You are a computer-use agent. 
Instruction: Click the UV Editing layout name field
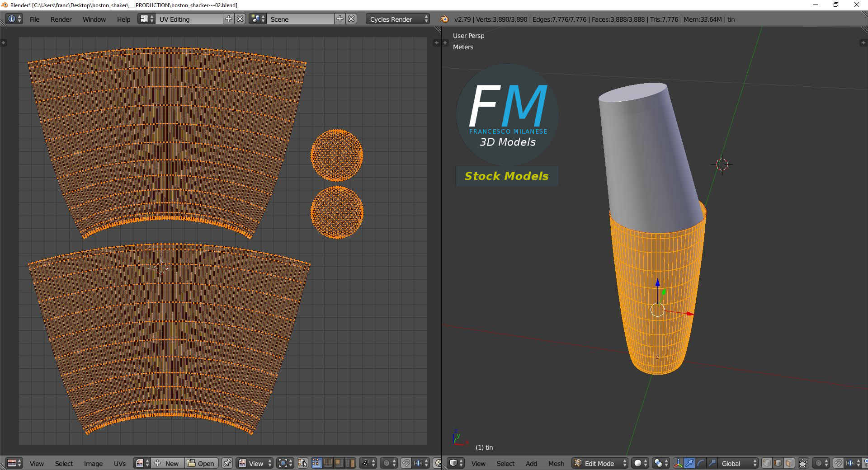[189, 19]
